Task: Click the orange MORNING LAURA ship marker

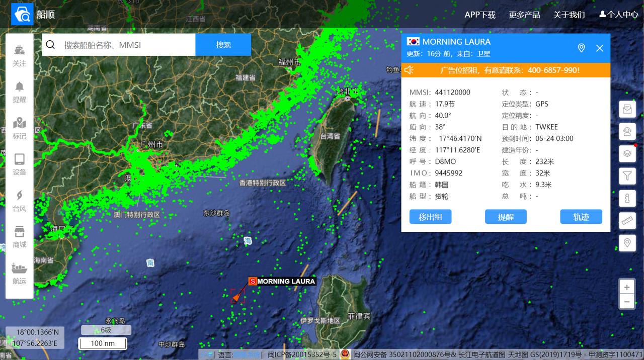Action: coord(236,297)
